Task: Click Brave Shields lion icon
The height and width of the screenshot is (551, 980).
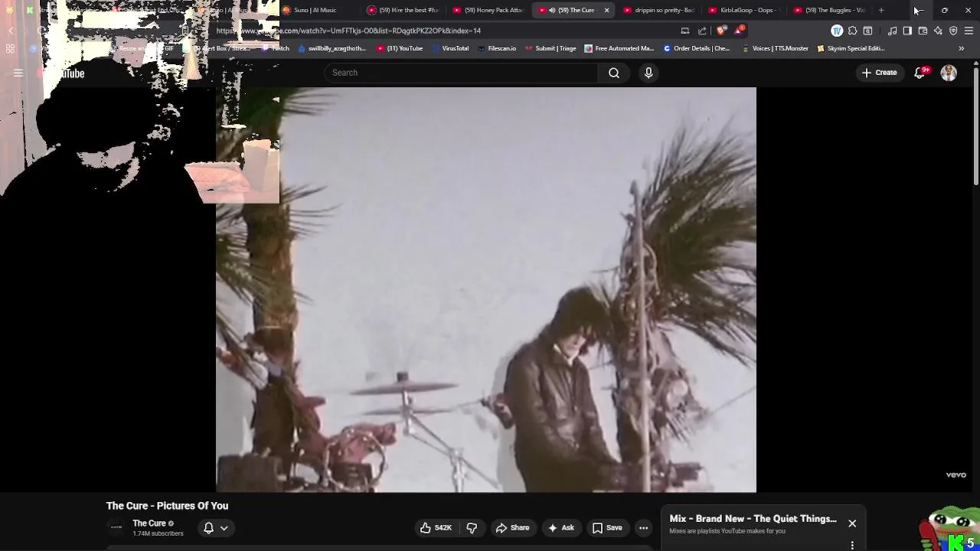Action: click(x=722, y=31)
